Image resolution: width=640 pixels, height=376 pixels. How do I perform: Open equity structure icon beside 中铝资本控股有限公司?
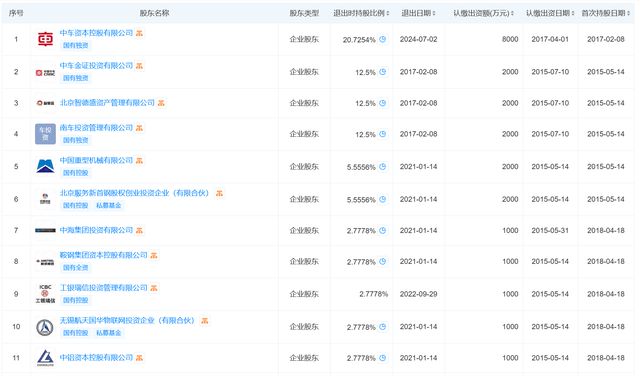pos(140,358)
